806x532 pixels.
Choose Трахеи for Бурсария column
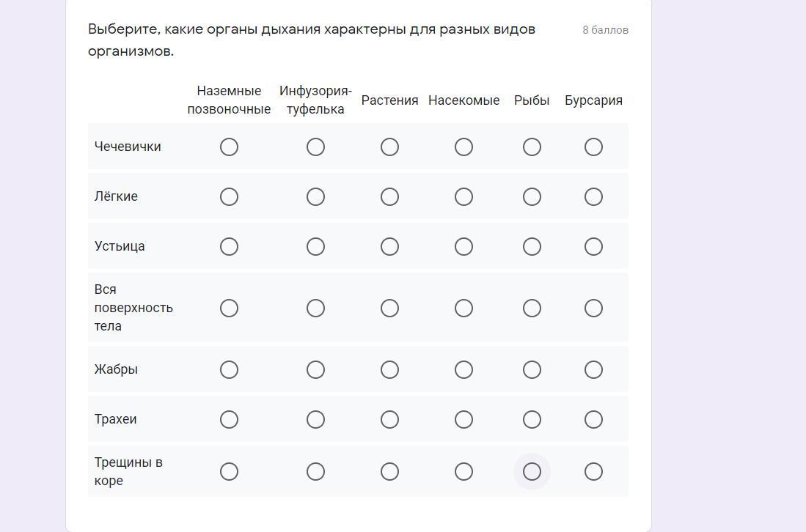593,420
